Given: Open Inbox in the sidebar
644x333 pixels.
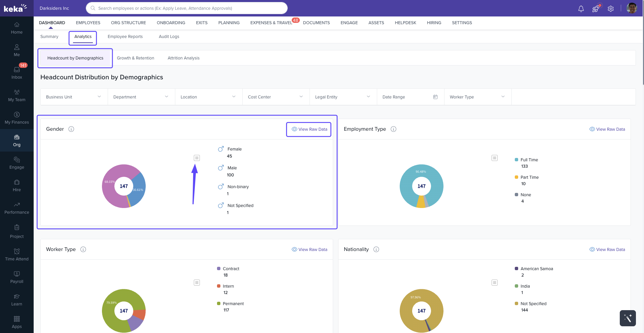Looking at the screenshot, I should [17, 72].
